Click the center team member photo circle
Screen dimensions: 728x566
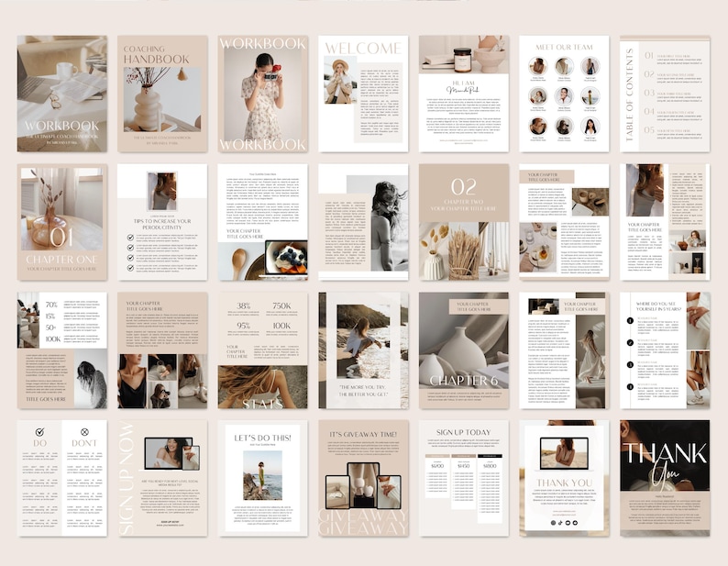pyautogui.click(x=564, y=95)
